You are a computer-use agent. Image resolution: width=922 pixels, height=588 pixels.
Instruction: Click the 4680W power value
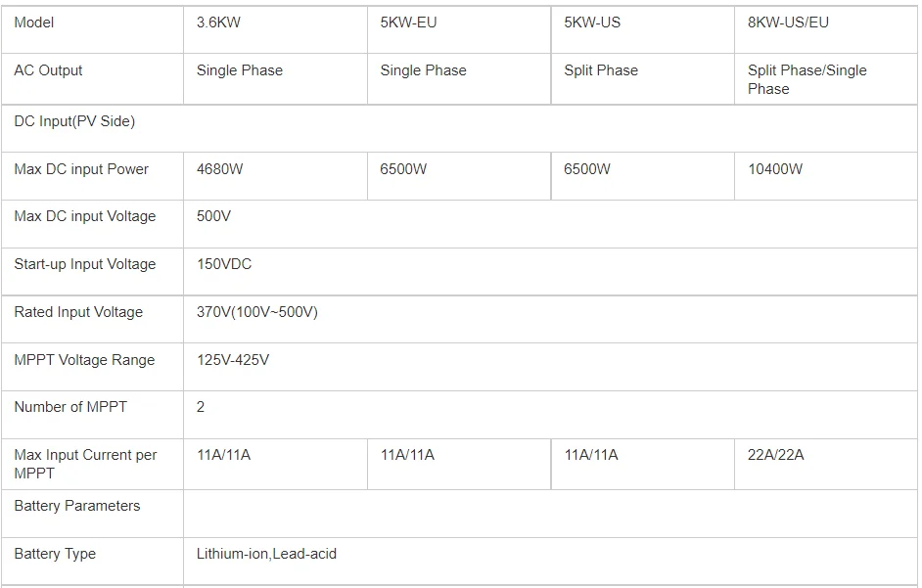(219, 169)
